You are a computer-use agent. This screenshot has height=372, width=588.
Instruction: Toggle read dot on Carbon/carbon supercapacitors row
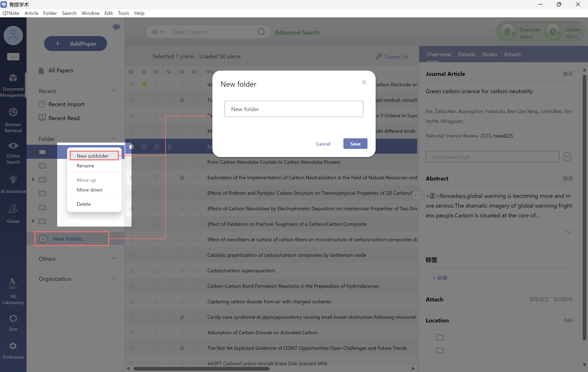131,270
